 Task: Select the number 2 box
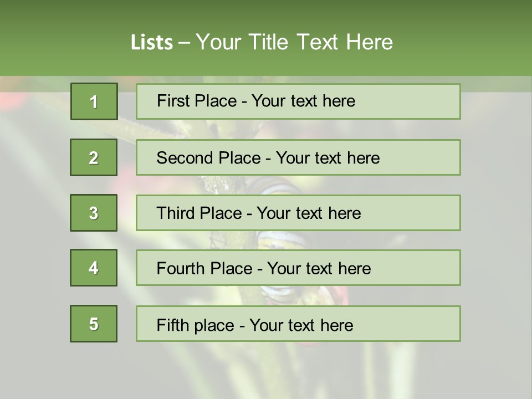pyautogui.click(x=94, y=157)
